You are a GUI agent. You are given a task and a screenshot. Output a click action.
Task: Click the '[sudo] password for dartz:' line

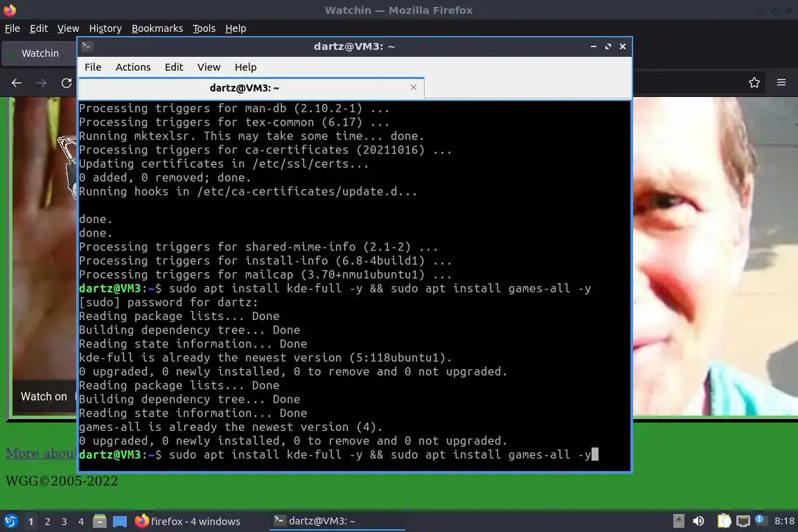click(x=168, y=303)
